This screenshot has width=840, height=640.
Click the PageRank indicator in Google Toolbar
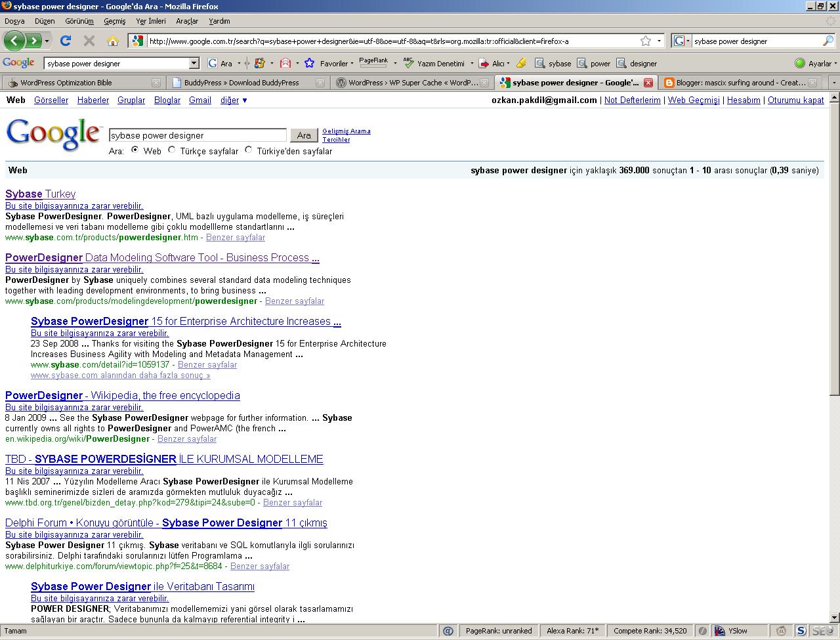[373, 62]
